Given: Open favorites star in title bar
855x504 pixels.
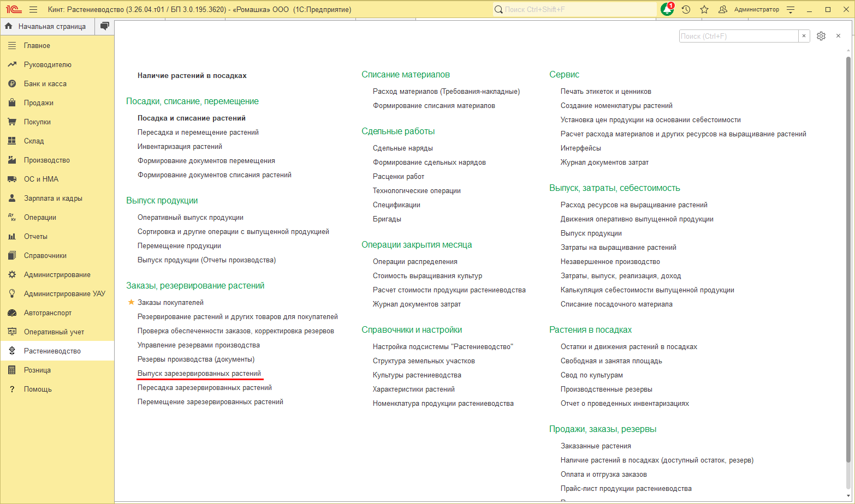Looking at the screenshot, I should click(704, 10).
